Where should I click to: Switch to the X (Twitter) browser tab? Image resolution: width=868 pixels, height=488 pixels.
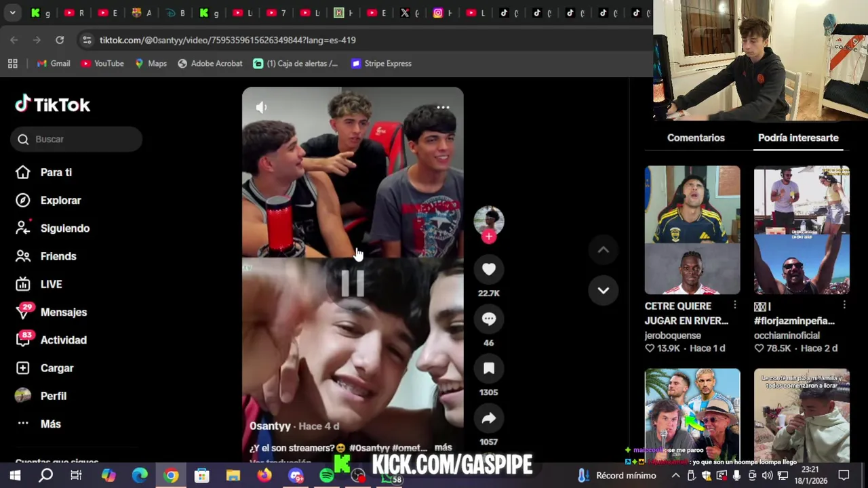pos(411,12)
